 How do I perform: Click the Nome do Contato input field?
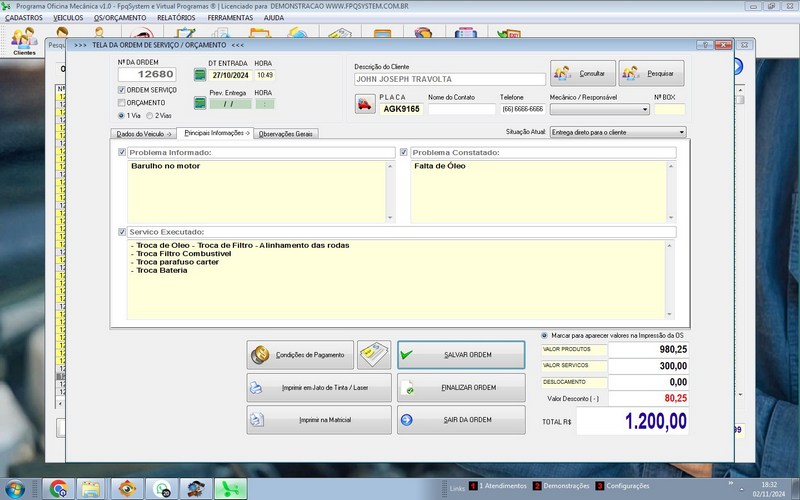[x=461, y=109]
